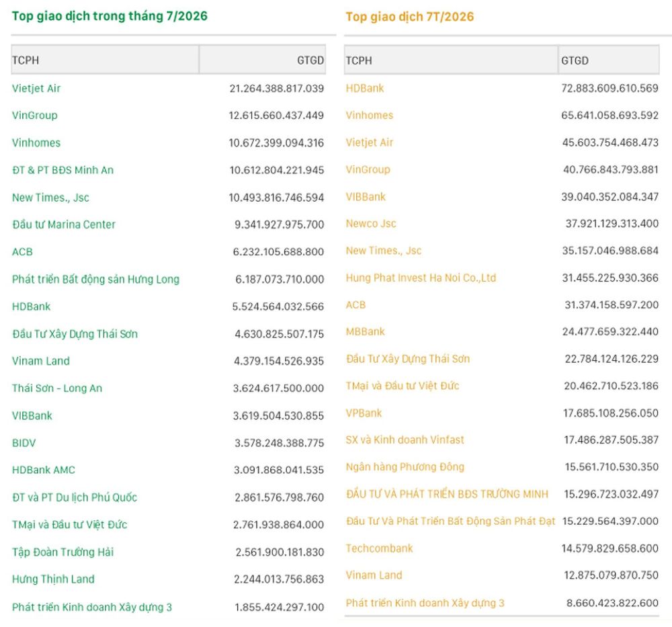Open Đầu Tư Xây Dựng Thái Sơn in the 7T/2026 list
Screen dimensions: 672x627
click(x=408, y=359)
